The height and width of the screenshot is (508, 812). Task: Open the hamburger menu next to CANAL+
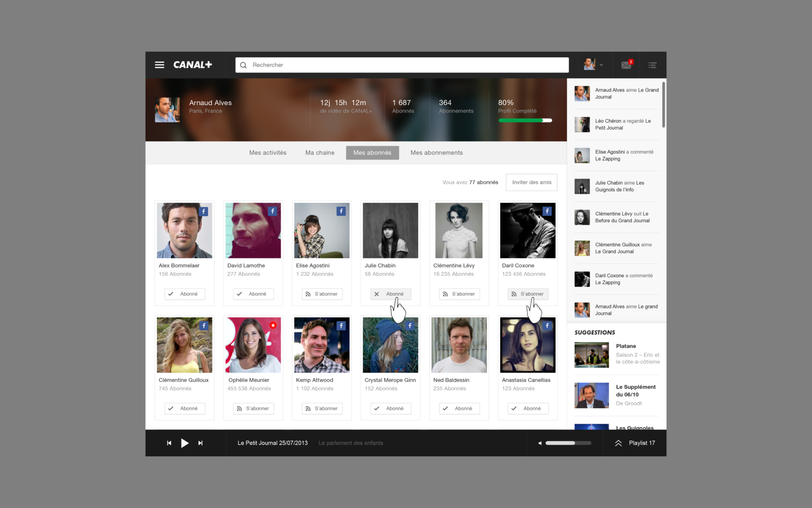coord(159,65)
